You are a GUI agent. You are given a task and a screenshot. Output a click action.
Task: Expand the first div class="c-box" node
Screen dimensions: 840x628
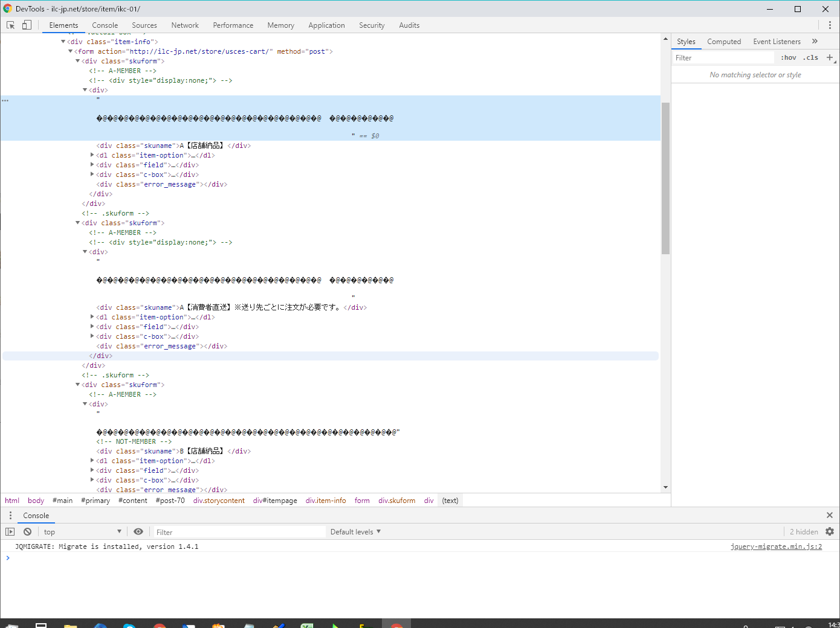click(x=92, y=175)
